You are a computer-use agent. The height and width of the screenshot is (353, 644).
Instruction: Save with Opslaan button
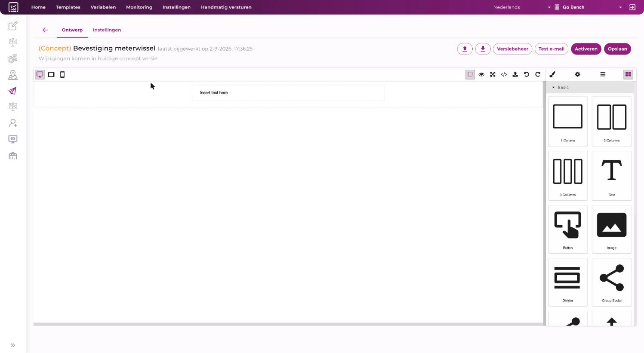617,49
